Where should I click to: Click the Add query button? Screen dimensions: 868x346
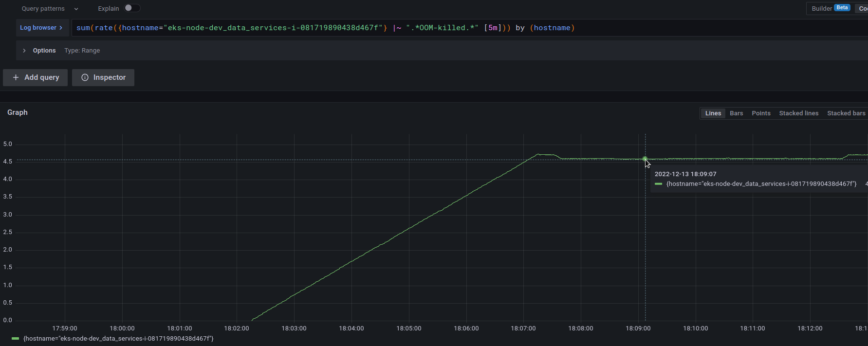pos(36,77)
